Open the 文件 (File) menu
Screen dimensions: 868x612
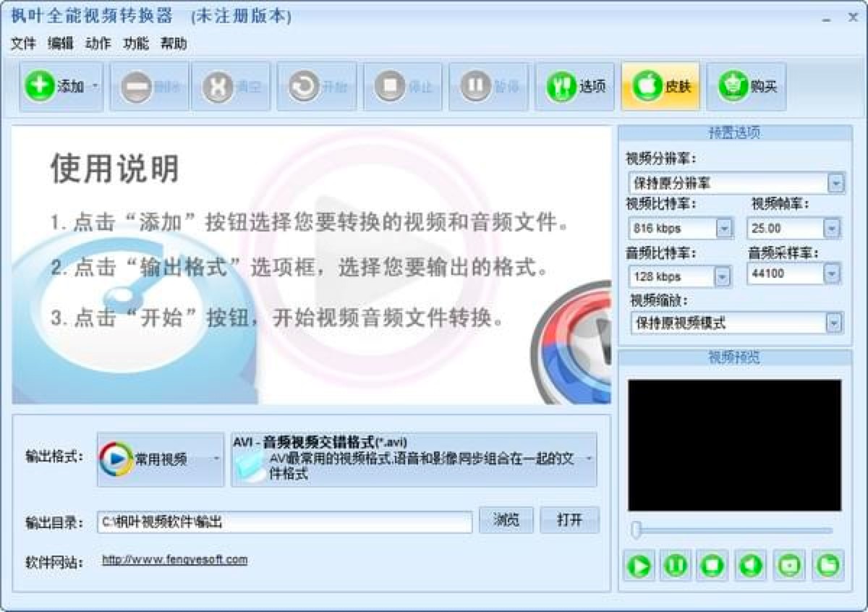21,44
